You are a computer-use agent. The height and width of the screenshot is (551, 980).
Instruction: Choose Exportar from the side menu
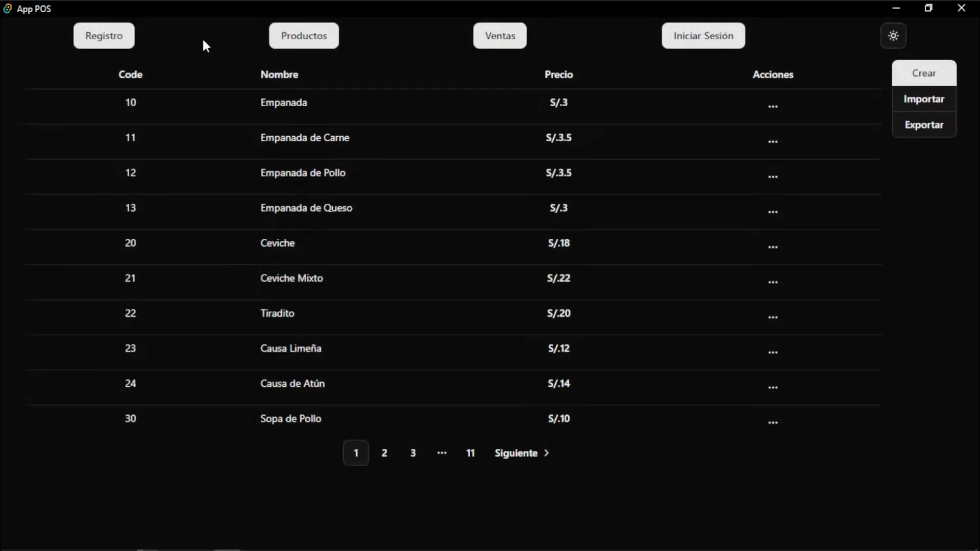(924, 125)
